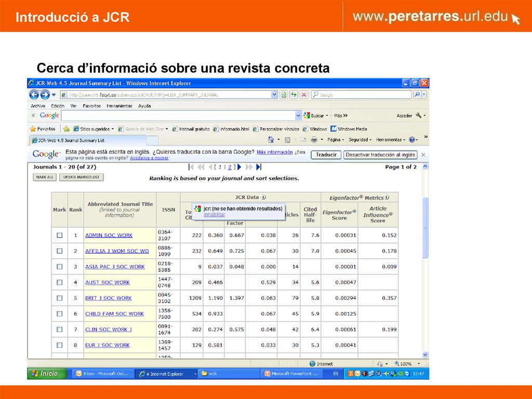The width and height of the screenshot is (532, 399).
Task: Mark the AUST SOC WORK checkbox
Action: tap(60, 282)
